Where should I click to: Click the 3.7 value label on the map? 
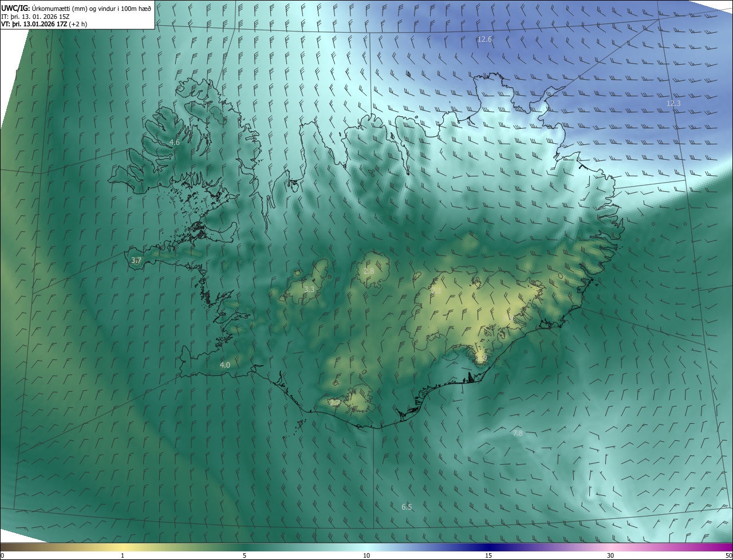coord(136,261)
